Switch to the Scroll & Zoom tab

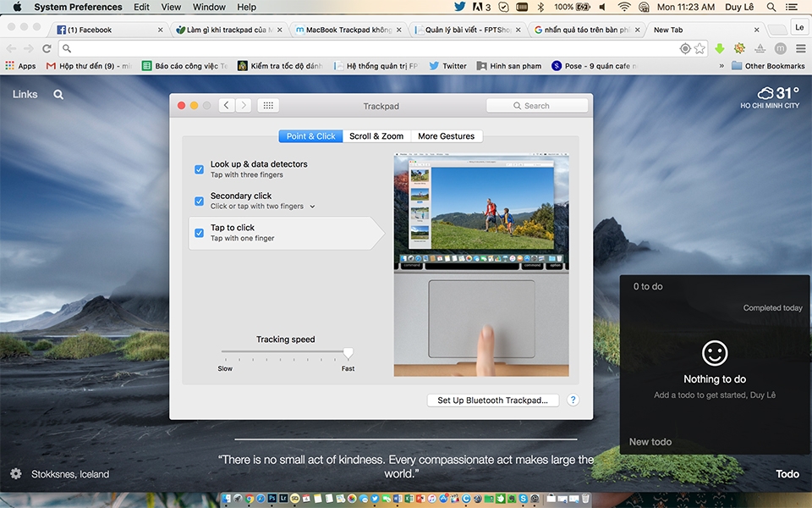[x=376, y=135]
